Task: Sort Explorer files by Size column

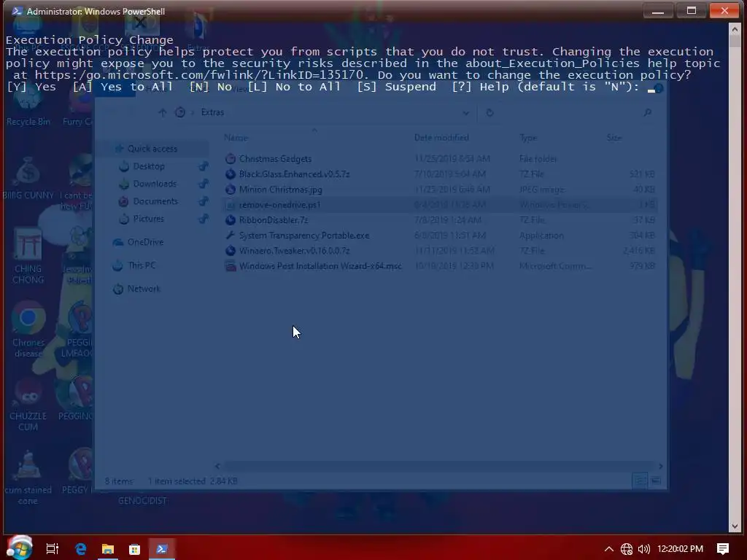Action: (x=614, y=138)
